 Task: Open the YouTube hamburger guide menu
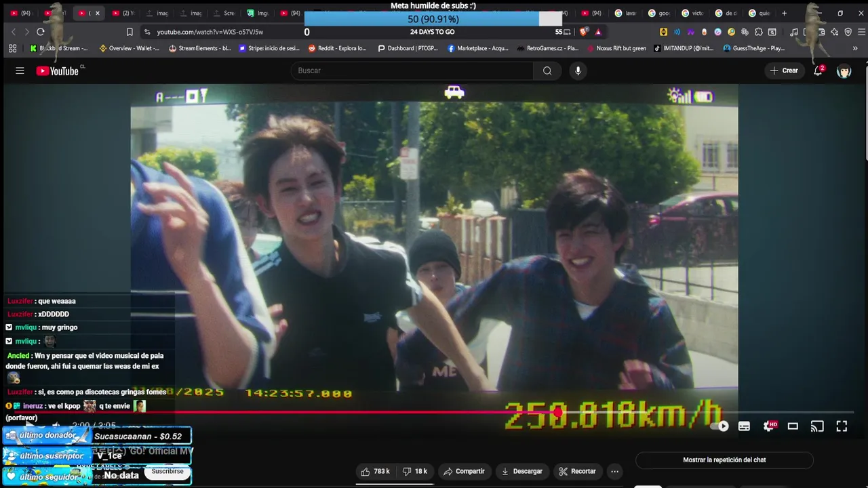(20, 70)
